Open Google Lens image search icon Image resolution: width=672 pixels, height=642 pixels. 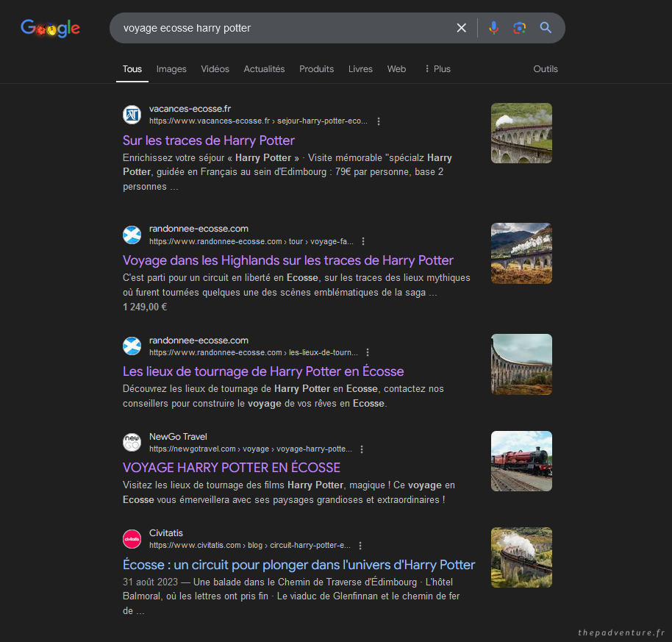520,28
